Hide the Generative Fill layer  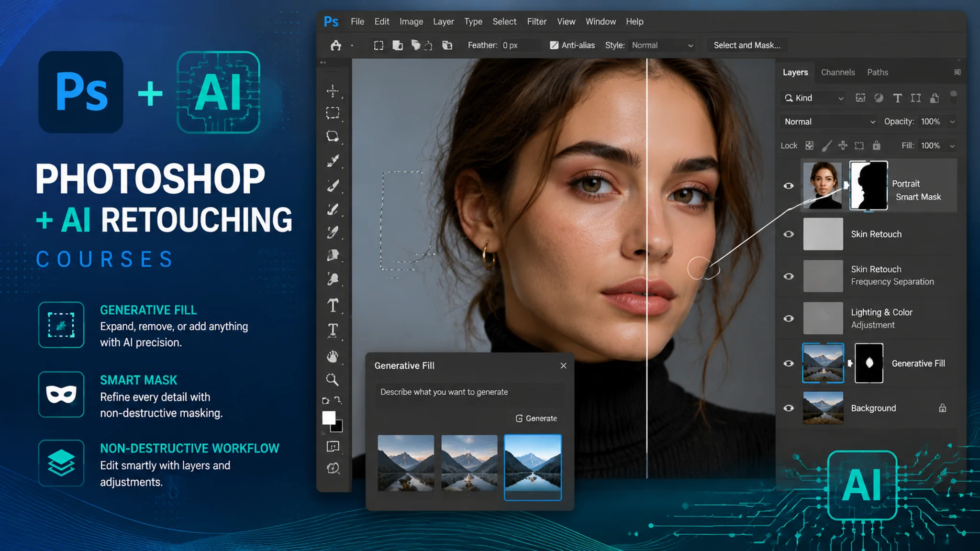click(x=789, y=364)
